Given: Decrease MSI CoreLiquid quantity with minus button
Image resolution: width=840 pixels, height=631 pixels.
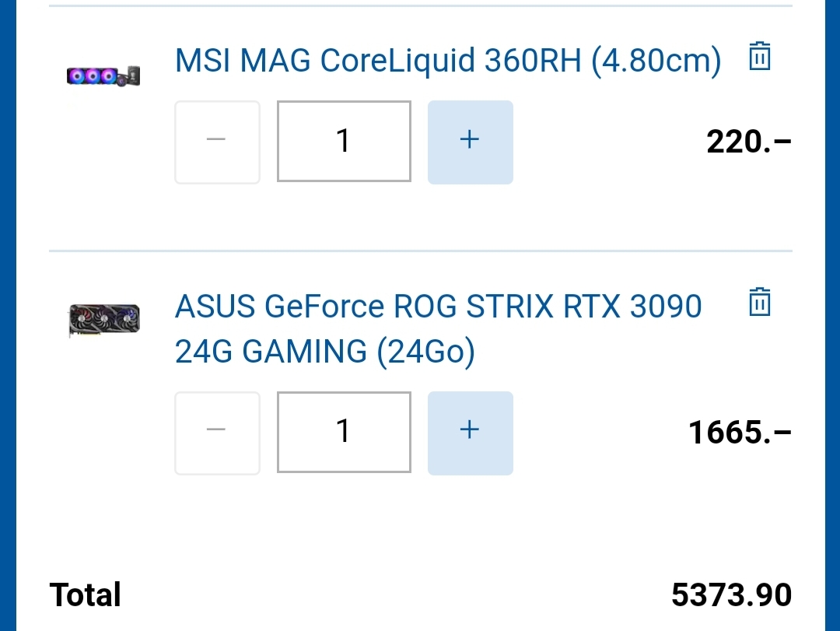Looking at the screenshot, I should [217, 142].
